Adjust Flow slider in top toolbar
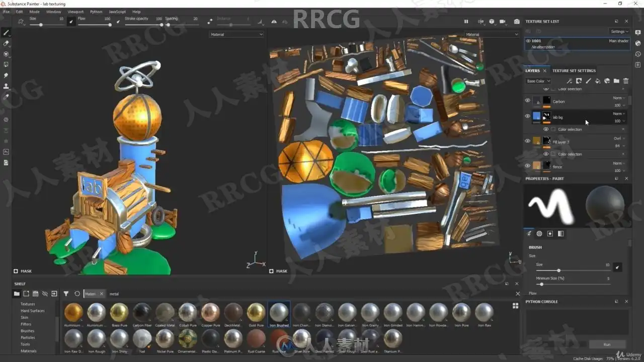Screen dimensions: 644x362 click(95, 25)
